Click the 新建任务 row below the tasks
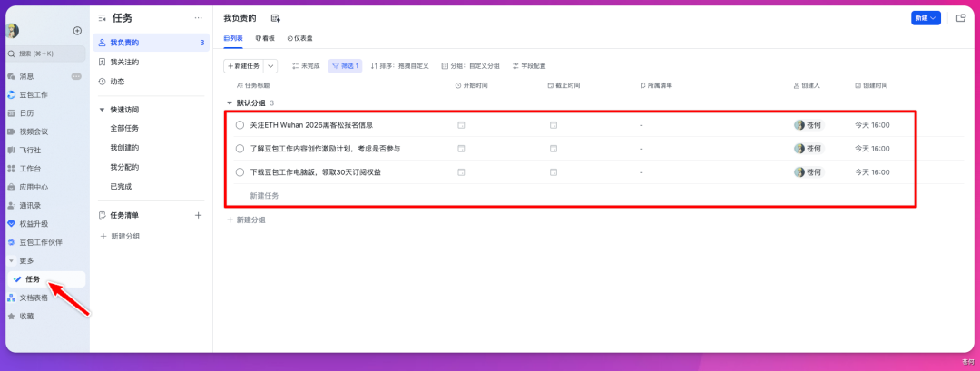Image resolution: width=980 pixels, height=371 pixels. (x=264, y=196)
